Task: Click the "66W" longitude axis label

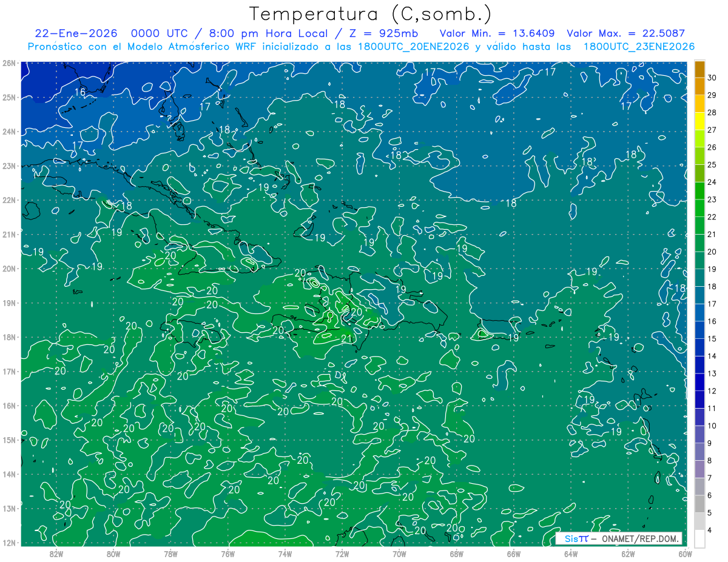Action: pyautogui.click(x=513, y=554)
